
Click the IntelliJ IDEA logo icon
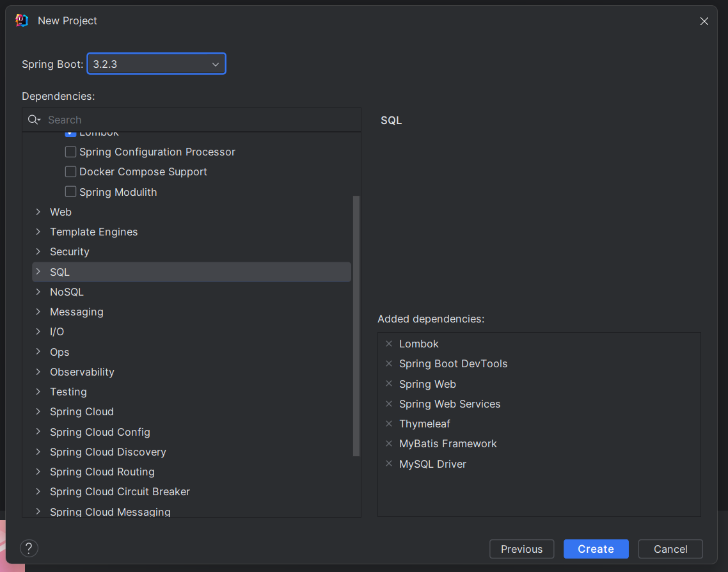(22, 20)
